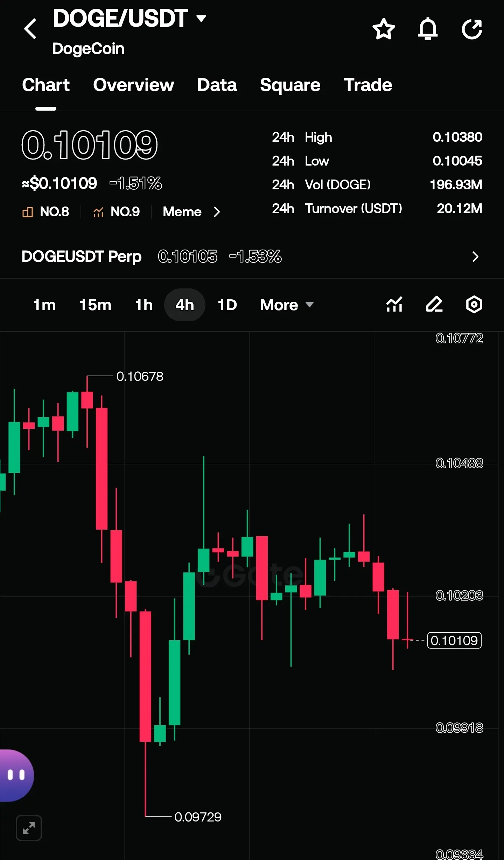Viewport: 504px width, 860px height.
Task: Tap the NO.8 ranking label
Action: 54,212
